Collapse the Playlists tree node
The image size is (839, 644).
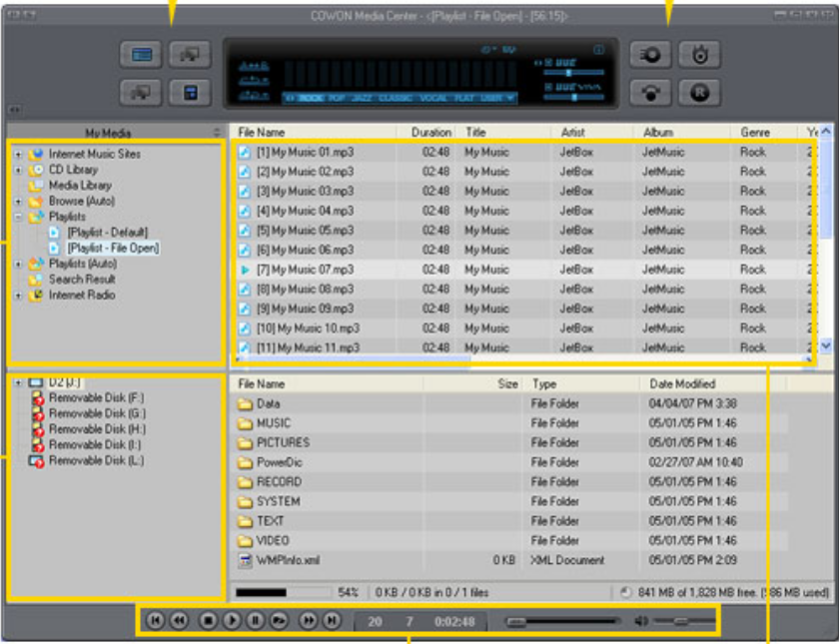[x=17, y=215]
